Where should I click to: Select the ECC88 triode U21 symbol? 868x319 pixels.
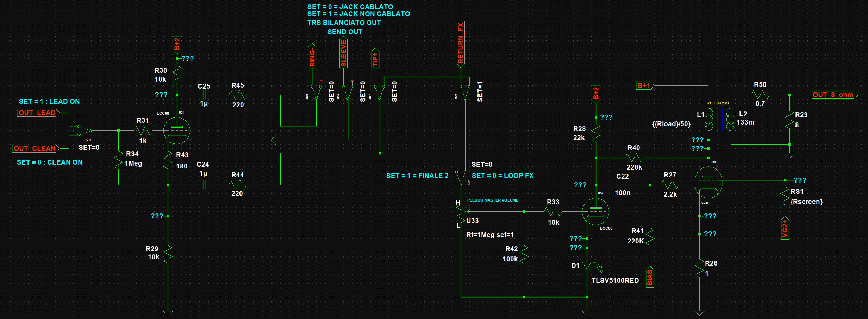176,131
